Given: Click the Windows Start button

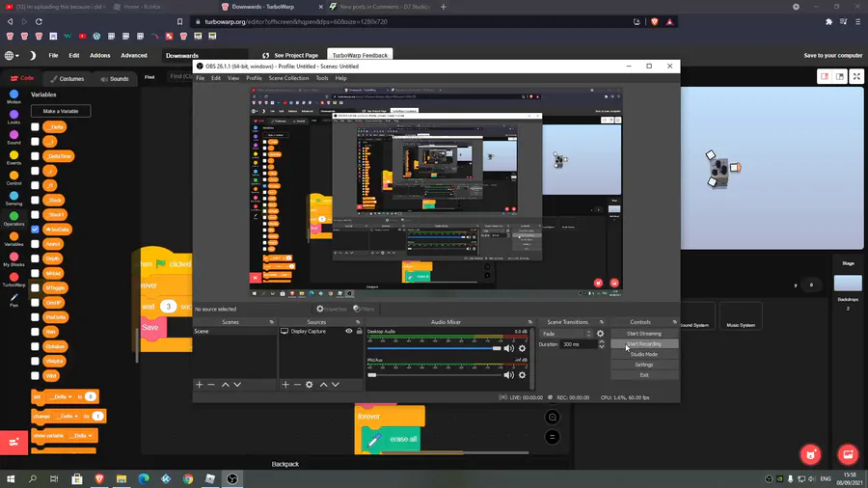Looking at the screenshot, I should click(11, 478).
